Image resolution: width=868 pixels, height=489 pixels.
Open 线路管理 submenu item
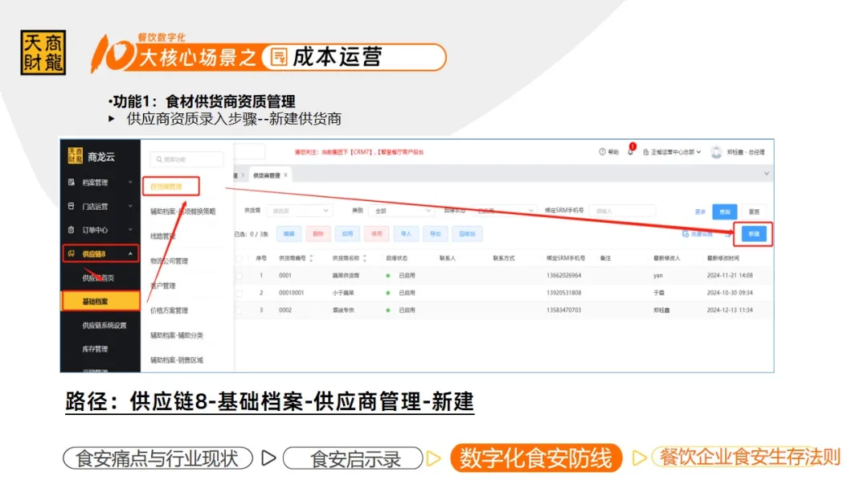[x=162, y=236]
